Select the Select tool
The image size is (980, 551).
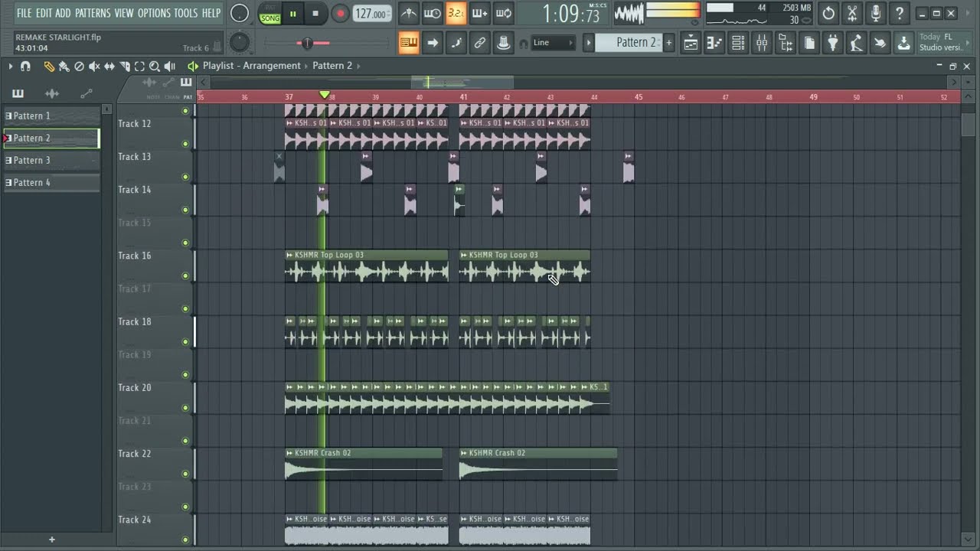click(139, 67)
